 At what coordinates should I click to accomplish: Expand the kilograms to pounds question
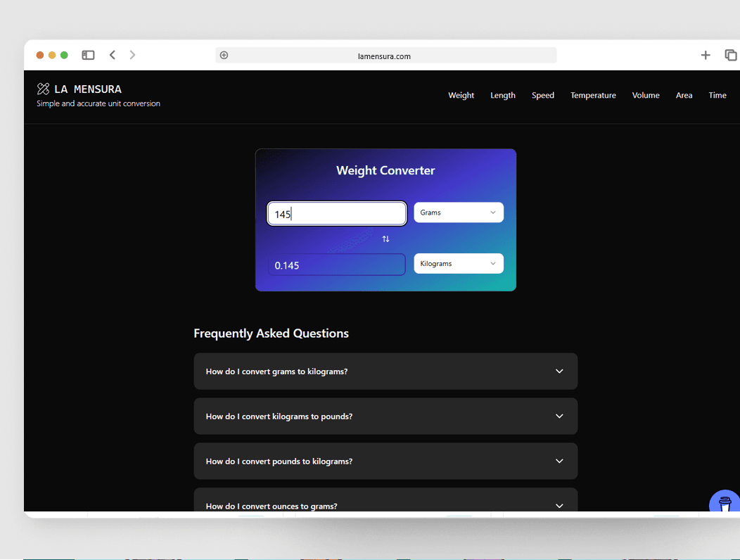[x=385, y=416]
